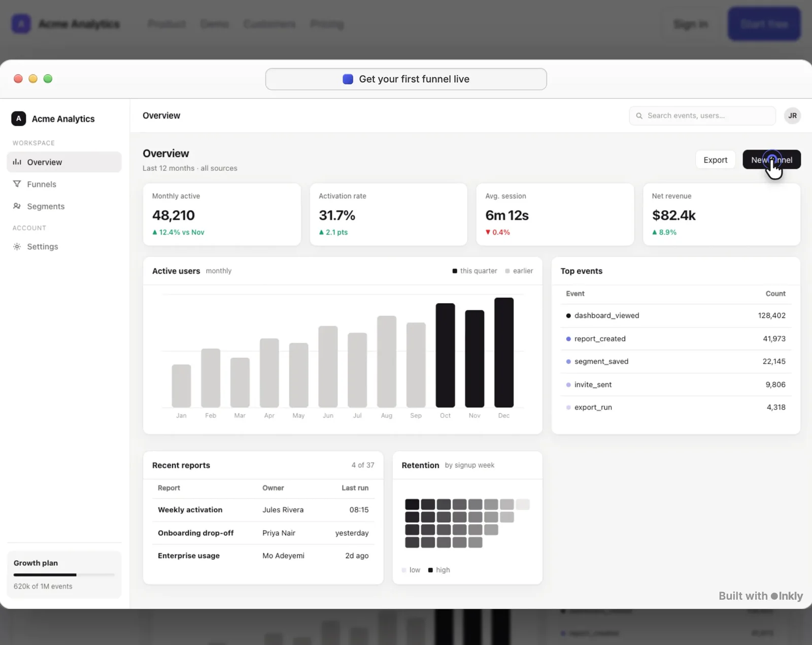Select the dashboard_viewed event row
The image size is (812, 645).
coord(676,315)
